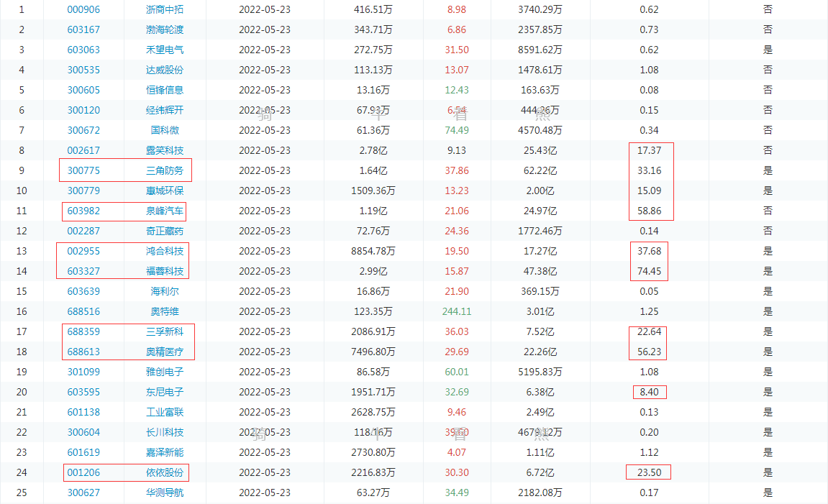Click the 福蓉科技 name link
The height and width of the screenshot is (504, 828).
point(165,271)
